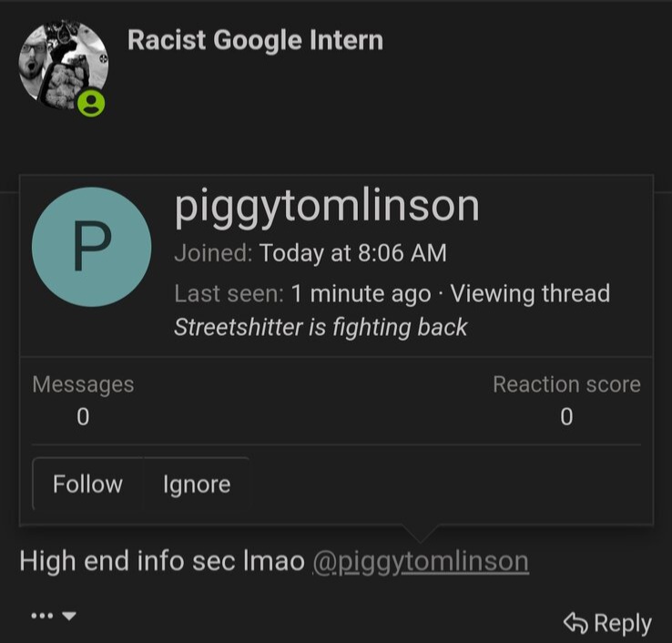The height and width of the screenshot is (643, 672).
Task: Open the Racist Google Intern username link
Action: [x=255, y=40]
